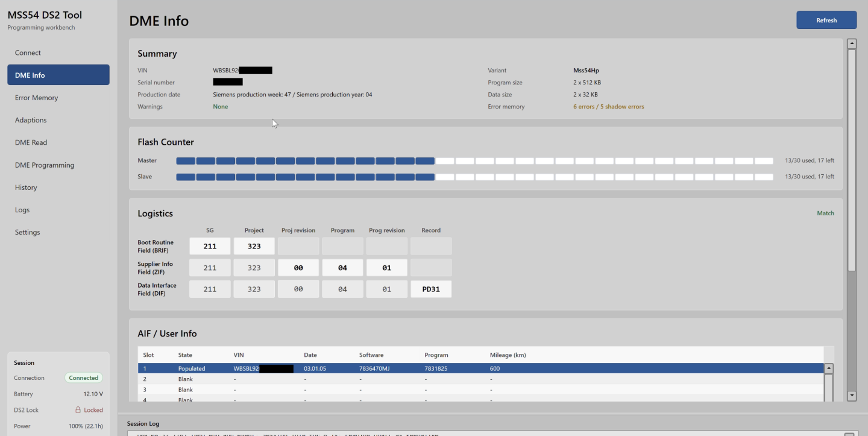868x436 pixels.
Task: Click main panel scrollbar down arrow
Action: pos(852,396)
